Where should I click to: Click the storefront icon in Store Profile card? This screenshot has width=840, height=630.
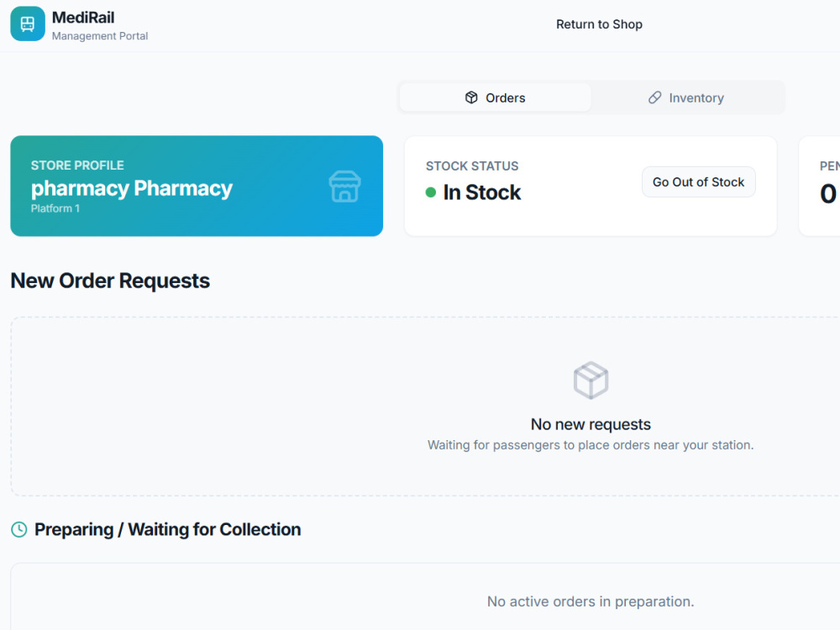point(345,186)
